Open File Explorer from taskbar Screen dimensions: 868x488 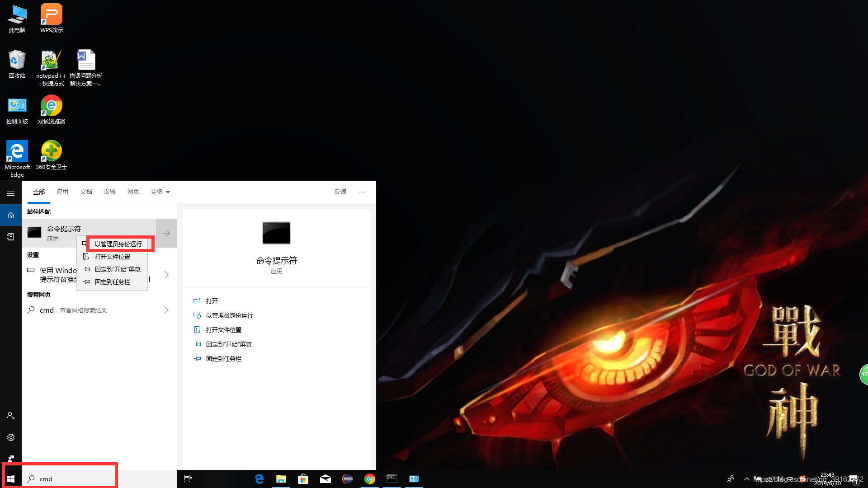(281, 479)
